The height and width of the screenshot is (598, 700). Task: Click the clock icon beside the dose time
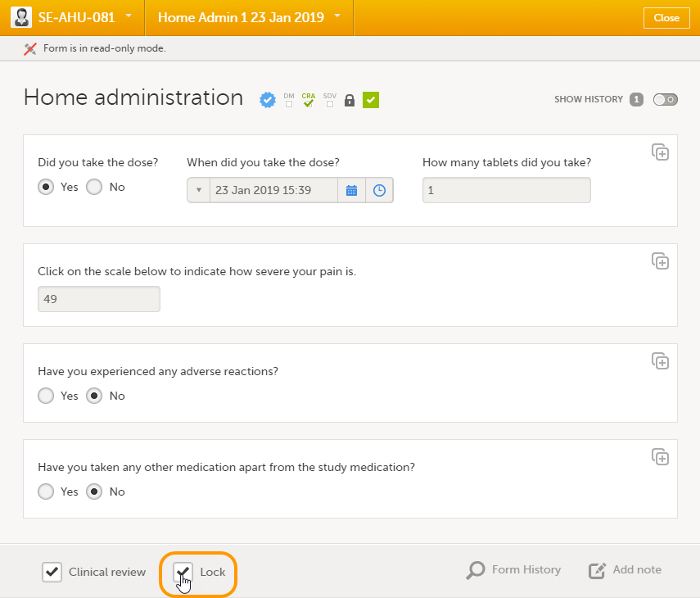point(379,190)
